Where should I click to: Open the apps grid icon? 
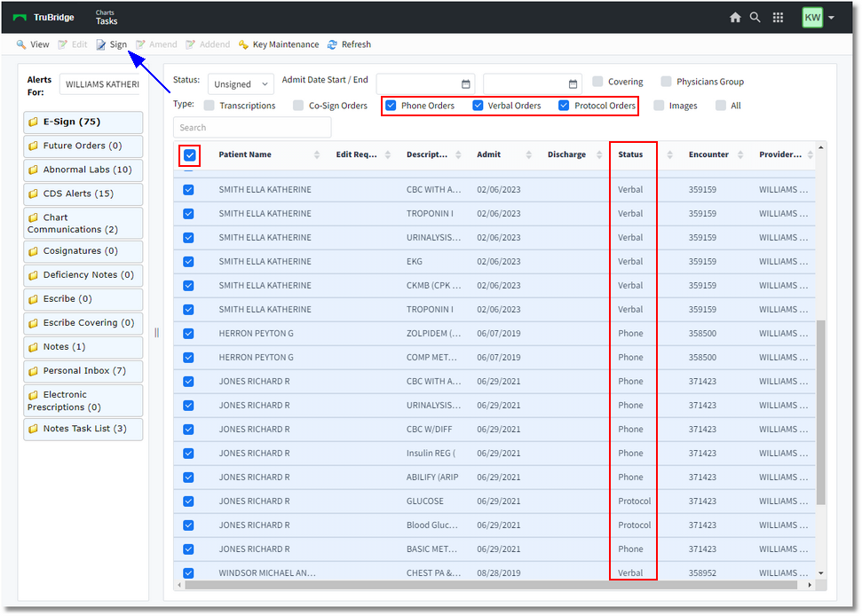click(x=778, y=18)
